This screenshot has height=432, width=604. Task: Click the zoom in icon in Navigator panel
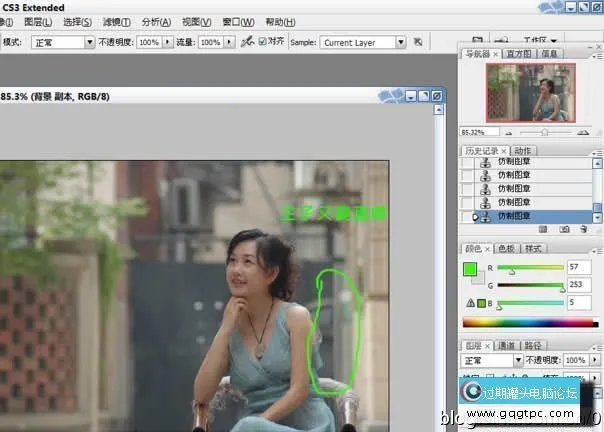(x=583, y=133)
